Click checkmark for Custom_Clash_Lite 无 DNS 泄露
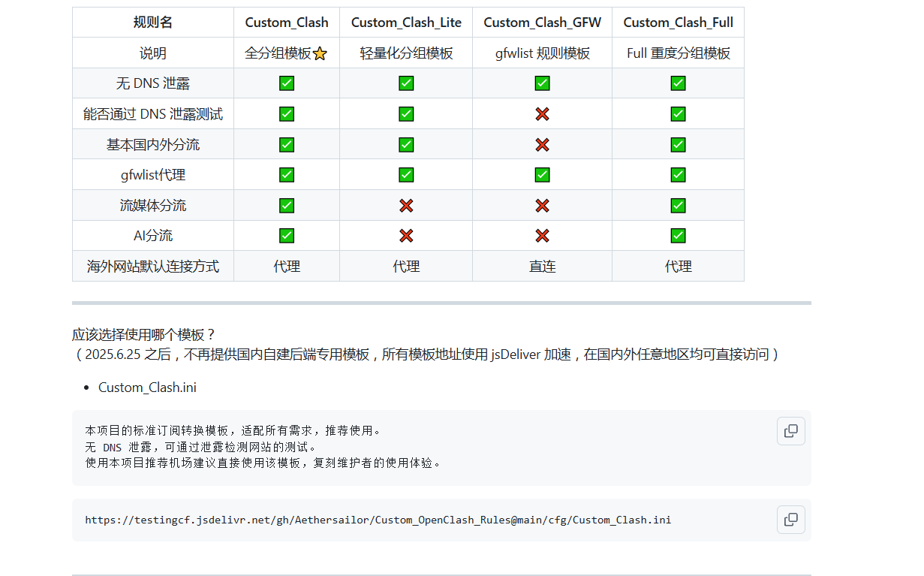The image size is (924, 576). click(x=406, y=83)
